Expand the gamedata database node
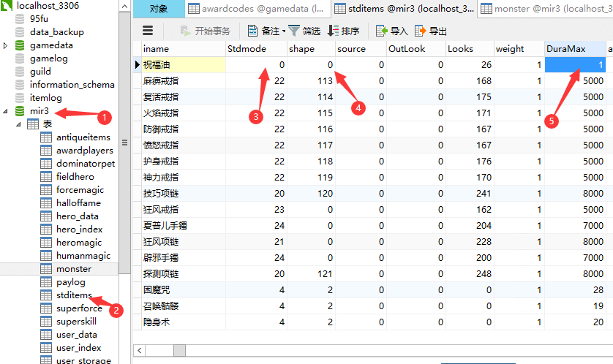 6,45
